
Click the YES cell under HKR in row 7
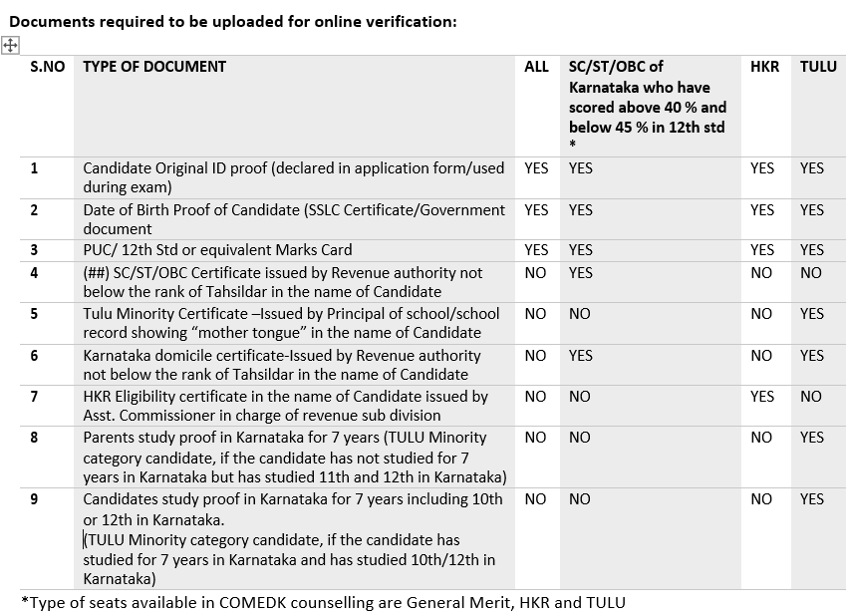coord(762,397)
